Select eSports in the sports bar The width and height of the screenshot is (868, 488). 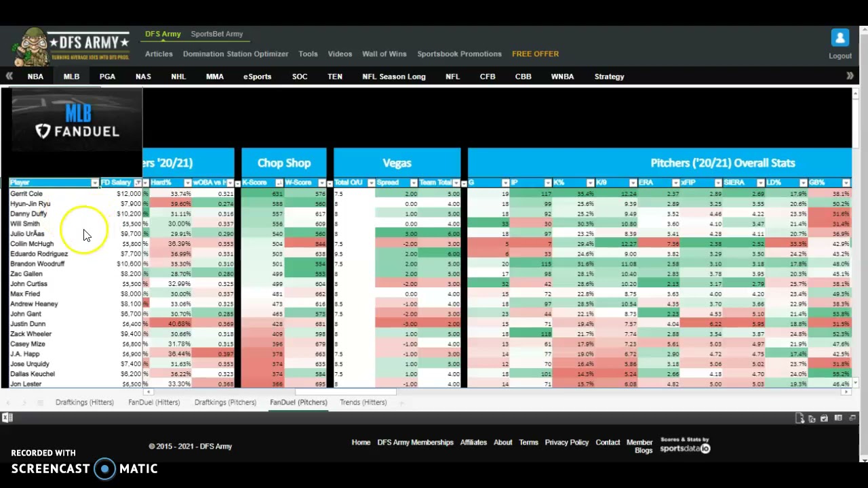click(x=257, y=77)
